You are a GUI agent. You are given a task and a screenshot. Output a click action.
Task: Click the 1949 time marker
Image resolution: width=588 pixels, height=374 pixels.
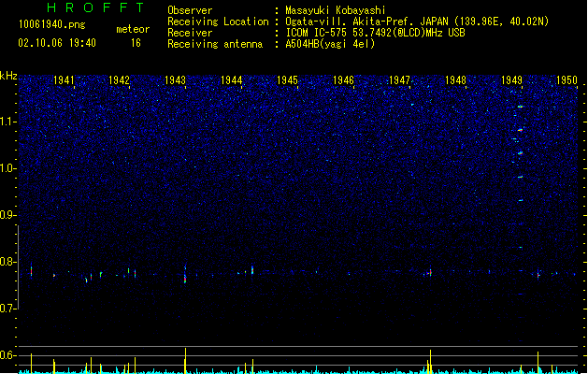pyautogui.click(x=512, y=79)
